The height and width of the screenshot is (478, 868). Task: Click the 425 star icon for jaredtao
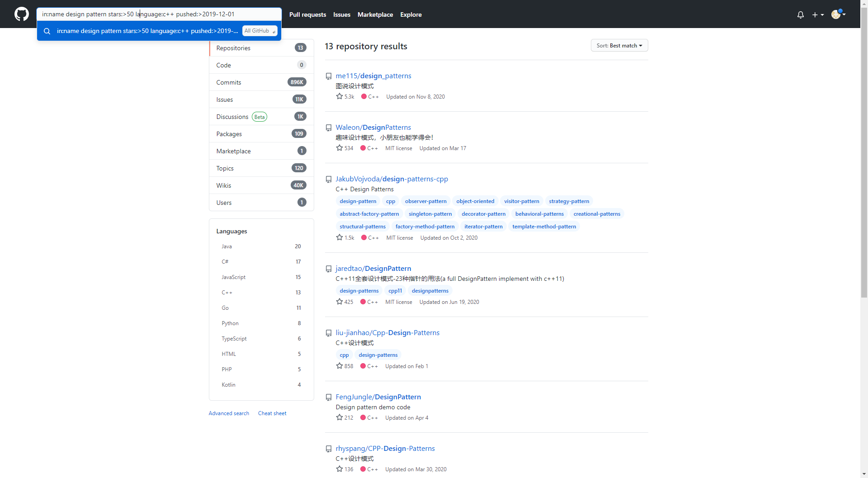(340, 302)
